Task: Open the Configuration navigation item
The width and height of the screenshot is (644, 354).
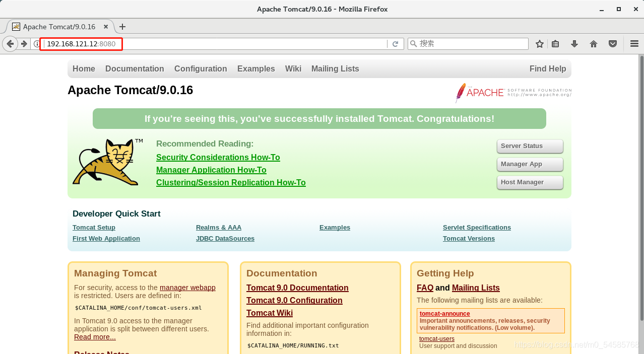Action: click(201, 68)
